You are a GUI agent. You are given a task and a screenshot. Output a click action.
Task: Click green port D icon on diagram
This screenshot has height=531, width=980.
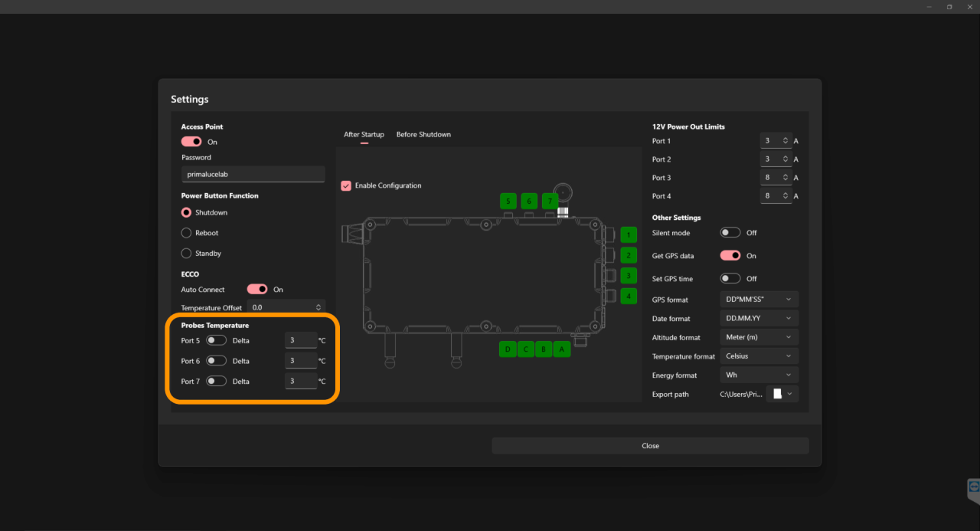[x=507, y=349]
